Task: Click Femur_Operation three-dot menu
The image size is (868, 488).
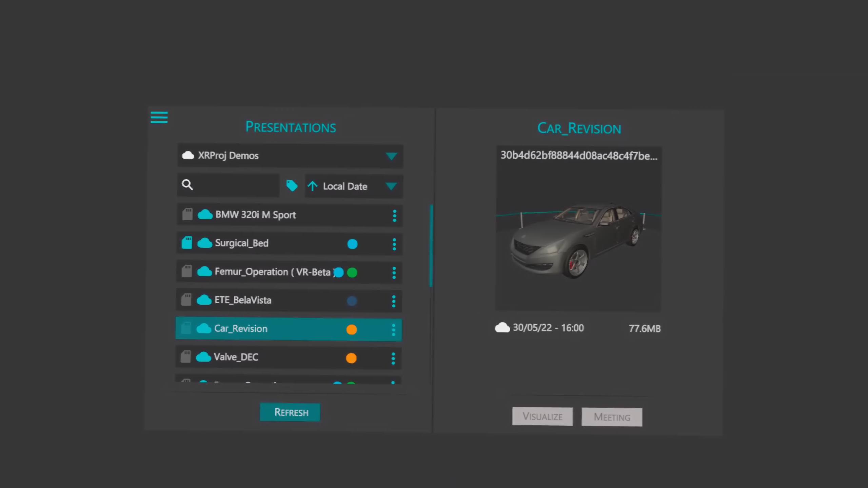Action: point(394,272)
